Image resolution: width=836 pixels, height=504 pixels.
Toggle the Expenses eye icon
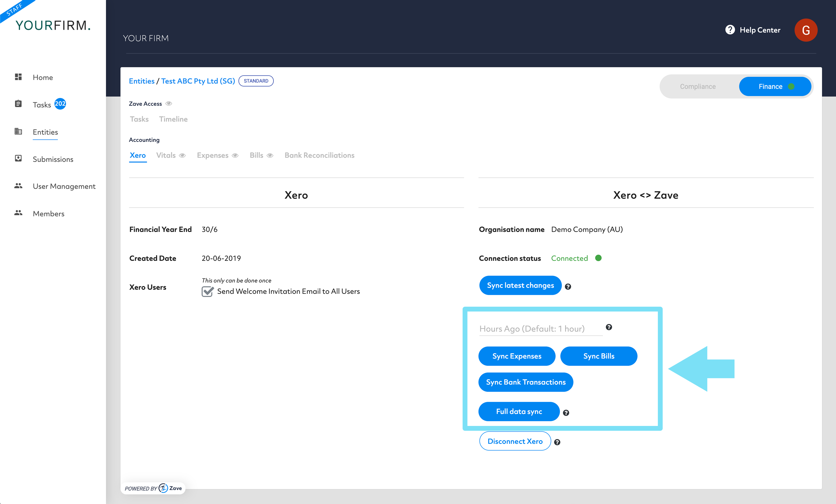235,155
